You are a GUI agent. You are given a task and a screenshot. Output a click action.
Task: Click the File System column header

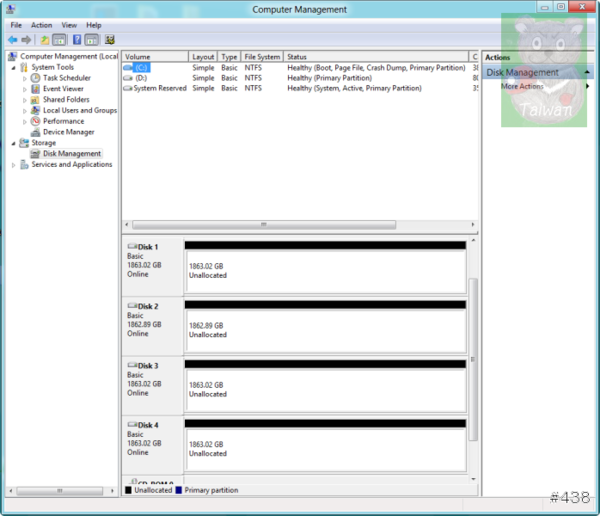point(262,57)
